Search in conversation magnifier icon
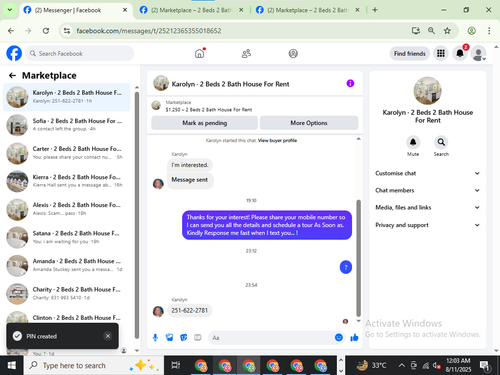 point(441,142)
